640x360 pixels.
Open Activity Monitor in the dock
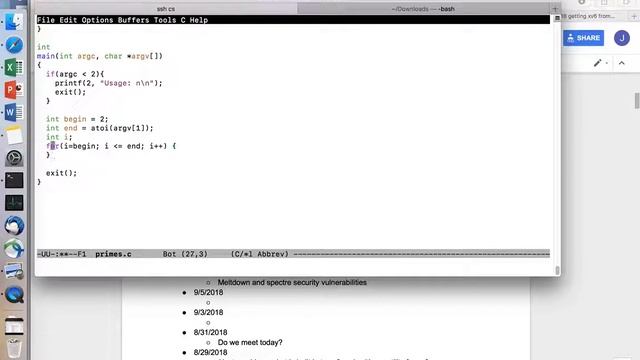(x=14, y=203)
